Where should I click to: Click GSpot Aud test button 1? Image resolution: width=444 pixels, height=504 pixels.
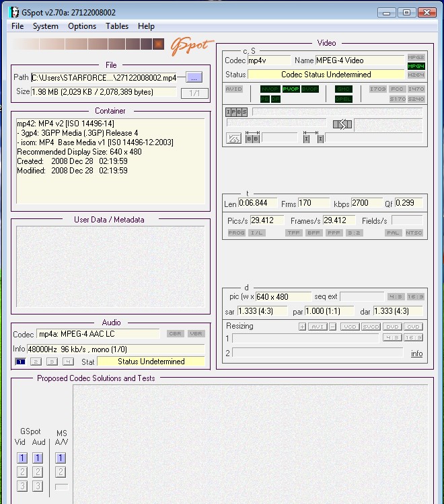[38, 458]
